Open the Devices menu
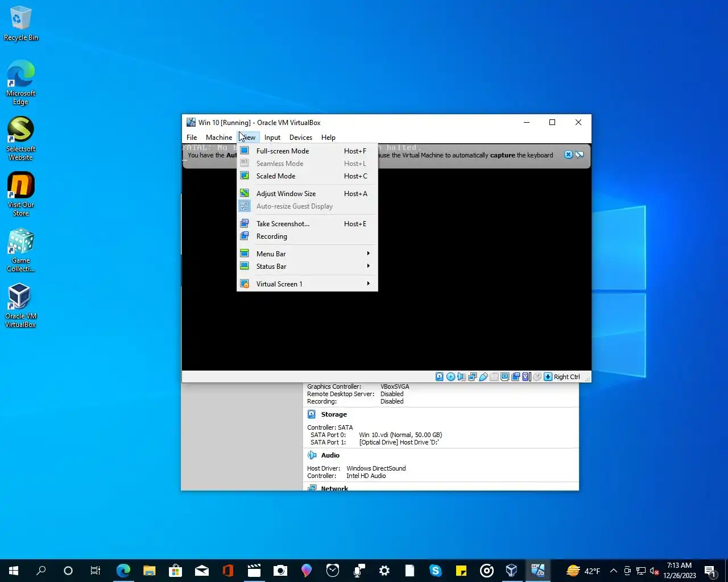Image resolution: width=728 pixels, height=582 pixels. pos(301,138)
